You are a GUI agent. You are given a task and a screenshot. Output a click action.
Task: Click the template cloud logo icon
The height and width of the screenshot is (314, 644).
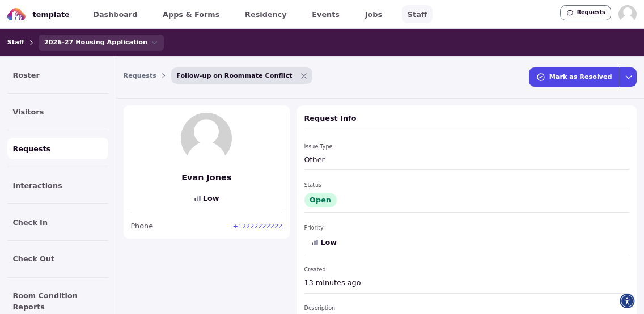(x=16, y=14)
